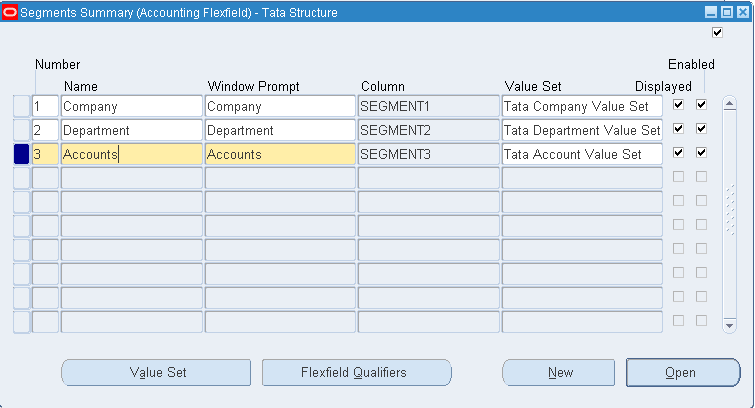Click the first empty Name field
Screen dimensions: 755x408
(131, 178)
